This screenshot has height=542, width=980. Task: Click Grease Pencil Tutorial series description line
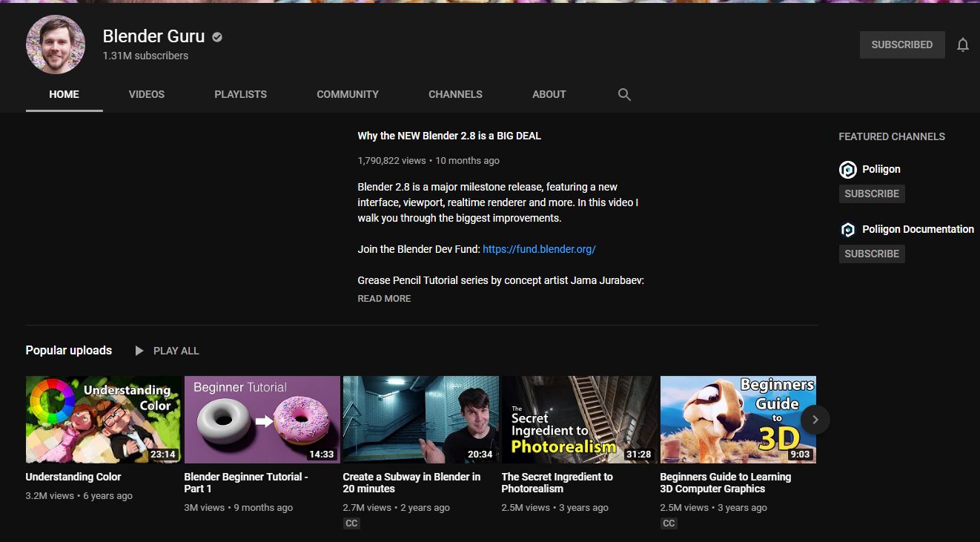point(501,280)
